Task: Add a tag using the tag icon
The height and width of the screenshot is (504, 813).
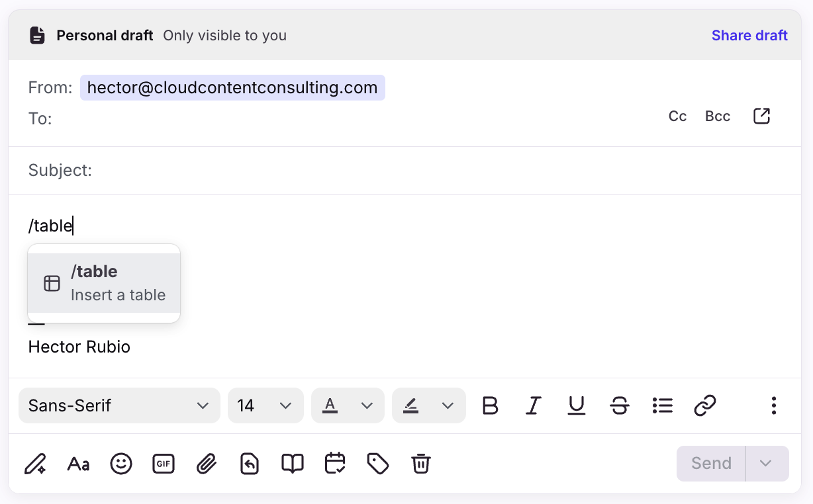Action: (377, 464)
